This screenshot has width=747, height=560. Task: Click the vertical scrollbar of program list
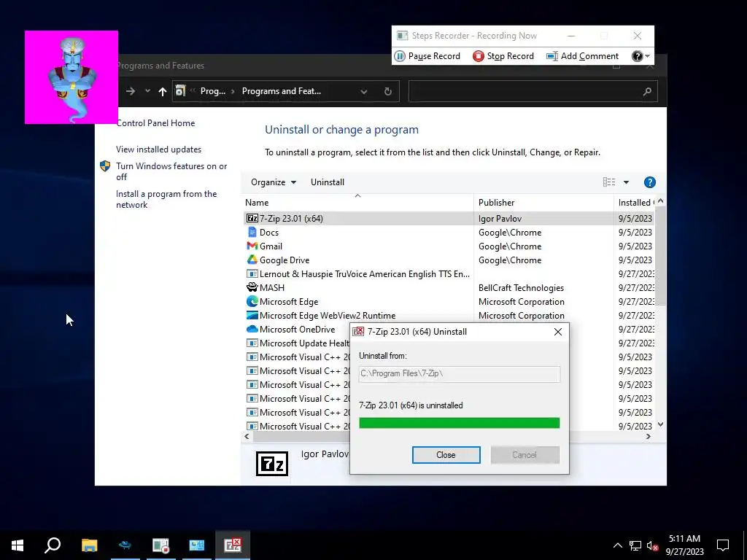click(660, 256)
